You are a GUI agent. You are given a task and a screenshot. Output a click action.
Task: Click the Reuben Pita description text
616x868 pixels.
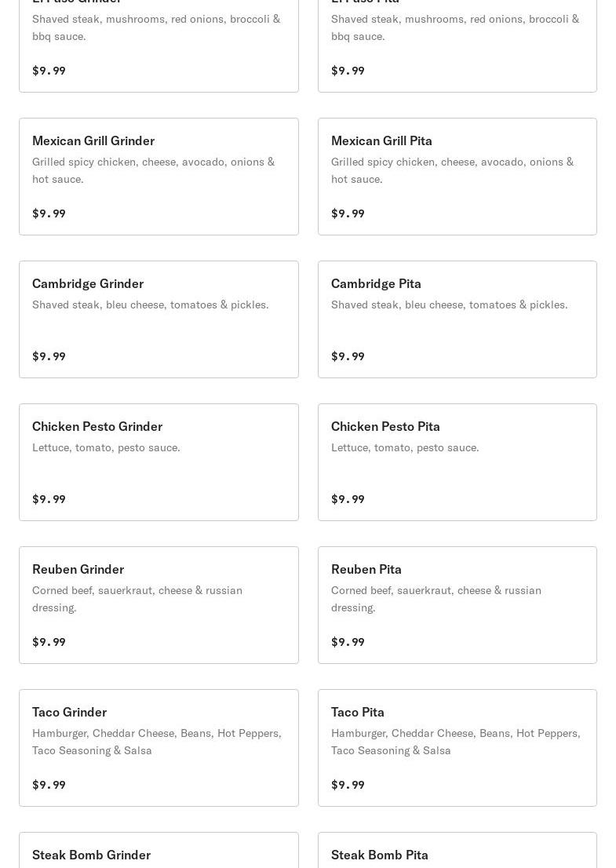point(436,599)
